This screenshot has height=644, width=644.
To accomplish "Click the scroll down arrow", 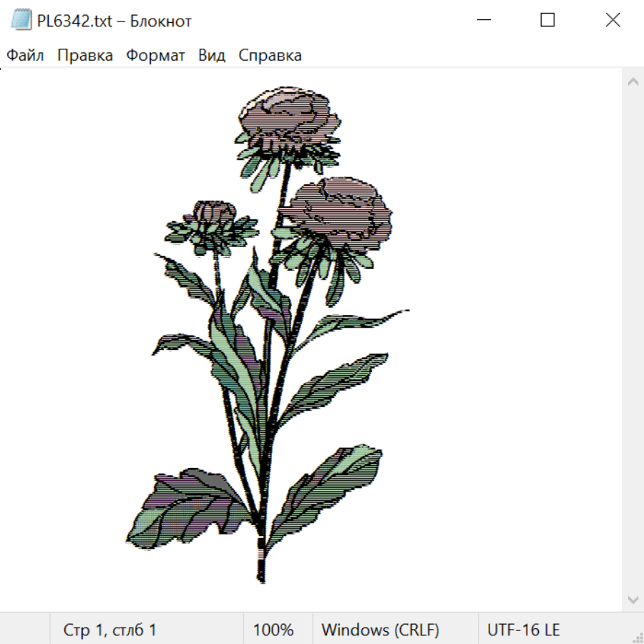I will tap(633, 600).
